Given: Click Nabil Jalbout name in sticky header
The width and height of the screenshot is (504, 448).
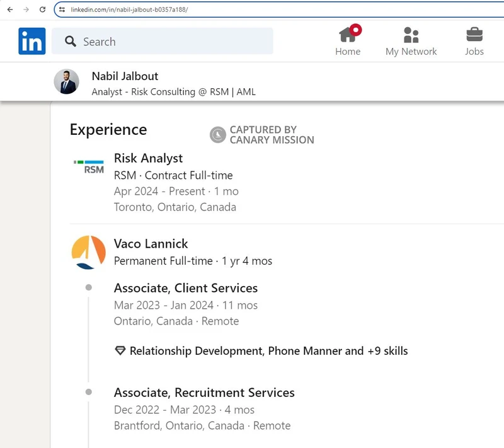Looking at the screenshot, I should (125, 76).
